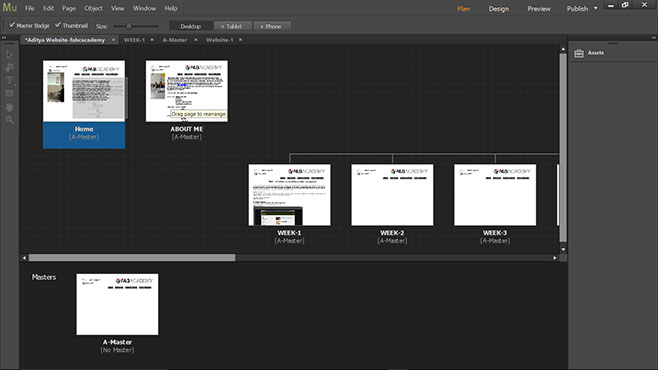Screen dimensions: 658x370
Task: Select the Home page thumbnail
Action: 84,91
